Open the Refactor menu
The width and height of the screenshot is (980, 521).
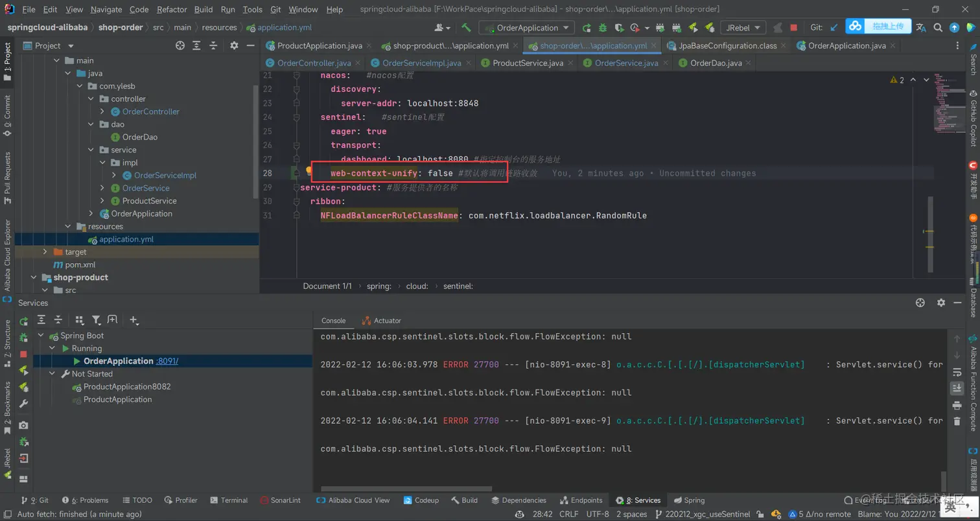click(172, 10)
